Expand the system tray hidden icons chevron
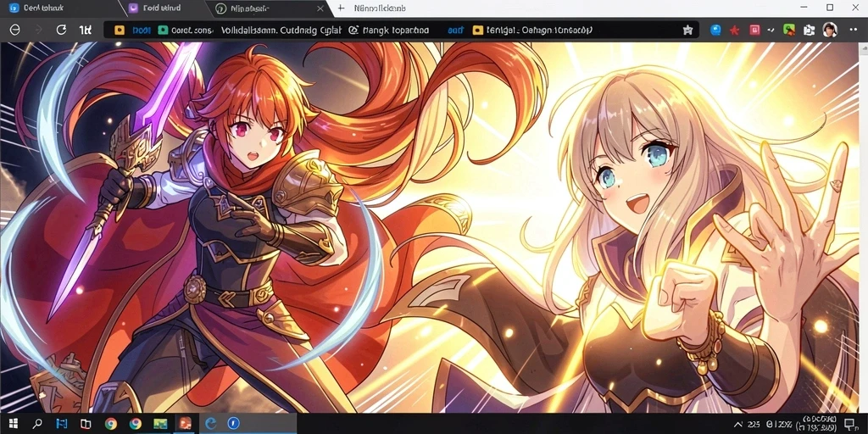 pos(737,424)
